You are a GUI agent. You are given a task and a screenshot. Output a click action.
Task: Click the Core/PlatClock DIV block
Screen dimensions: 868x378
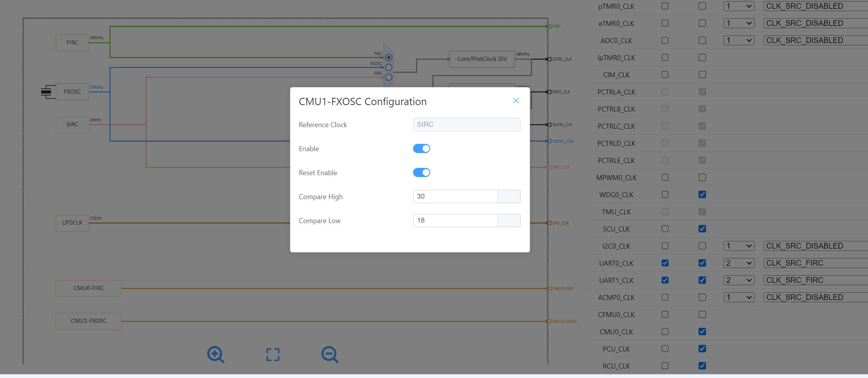click(x=482, y=59)
